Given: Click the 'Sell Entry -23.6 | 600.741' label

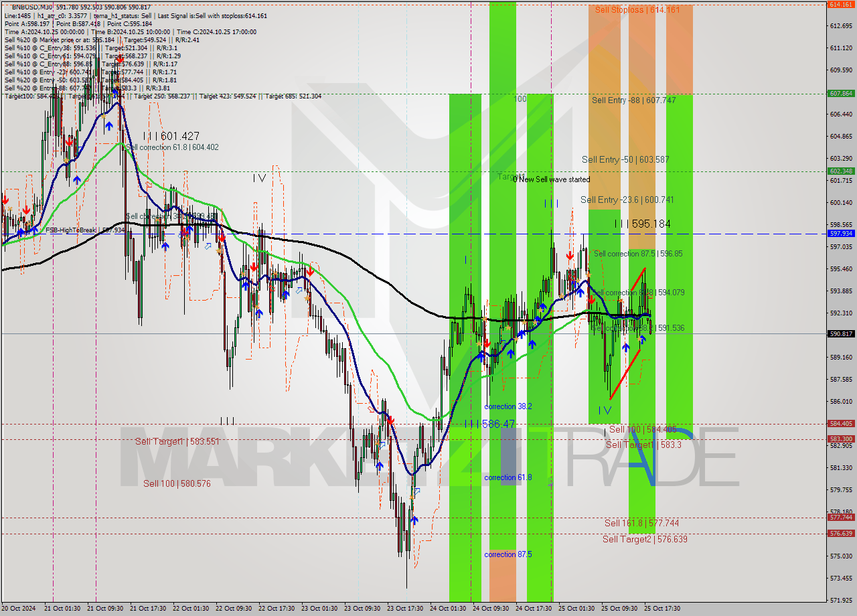Looking at the screenshot, I should click(627, 200).
